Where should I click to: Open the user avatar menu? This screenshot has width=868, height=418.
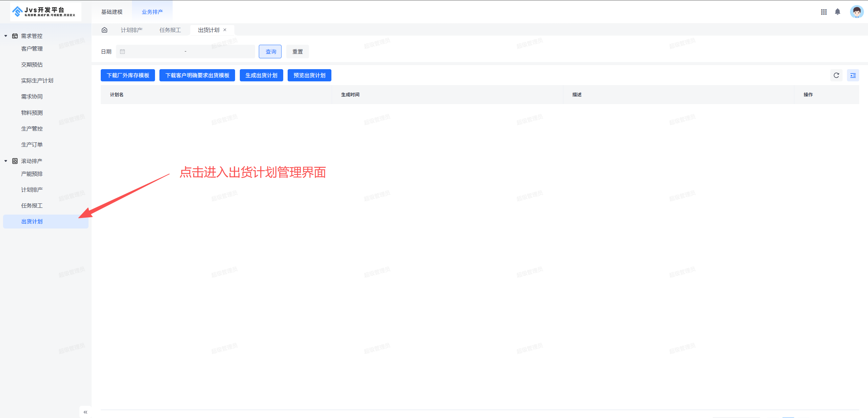coord(856,12)
